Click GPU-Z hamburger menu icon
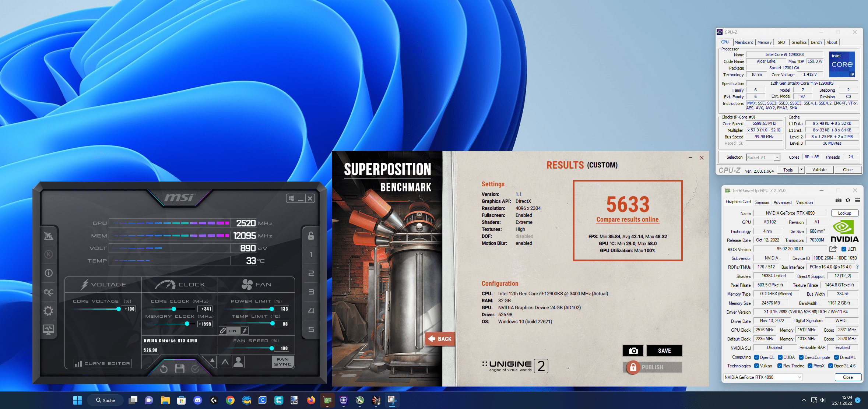Screen dimensions: 868x409 858,201
